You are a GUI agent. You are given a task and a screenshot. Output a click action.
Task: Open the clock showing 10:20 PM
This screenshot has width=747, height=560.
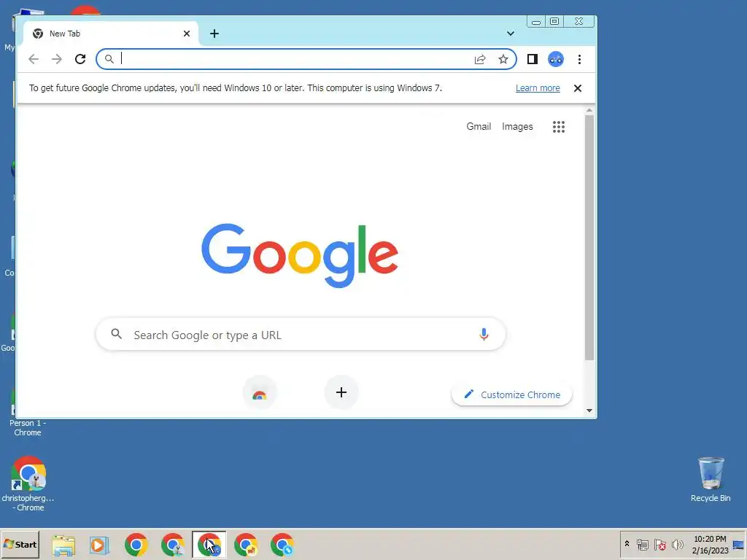(x=710, y=544)
